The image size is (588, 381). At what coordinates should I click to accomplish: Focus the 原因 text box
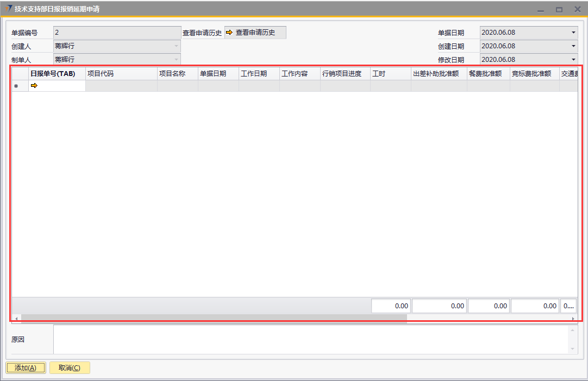click(x=310, y=339)
